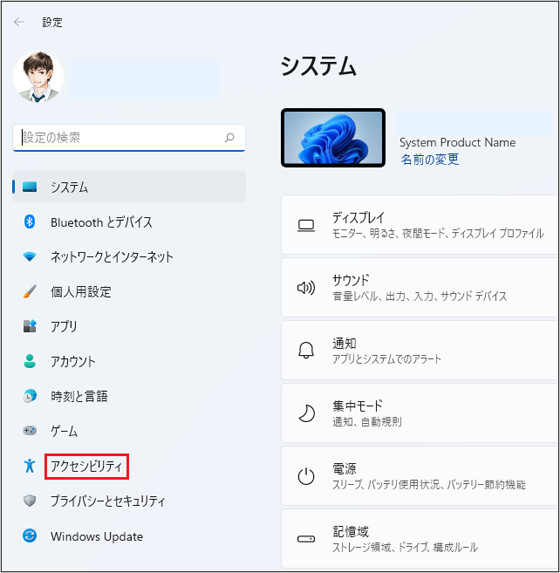This screenshot has height=573, width=560.
Task: Click the Bluetooth icon in sidebar
Action: click(30, 222)
